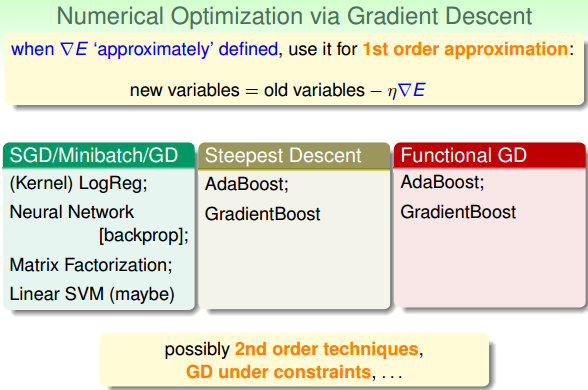Click the 'GD under constraints' text

pyautogui.click(x=279, y=372)
